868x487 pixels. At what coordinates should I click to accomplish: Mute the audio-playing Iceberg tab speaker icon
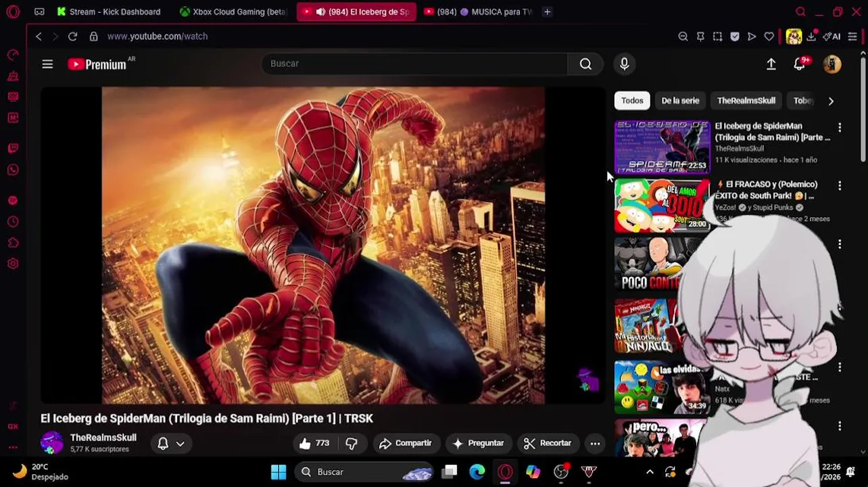[x=320, y=11]
